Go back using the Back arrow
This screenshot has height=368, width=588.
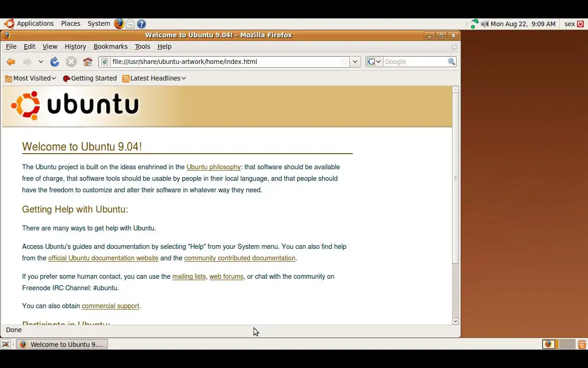point(11,62)
